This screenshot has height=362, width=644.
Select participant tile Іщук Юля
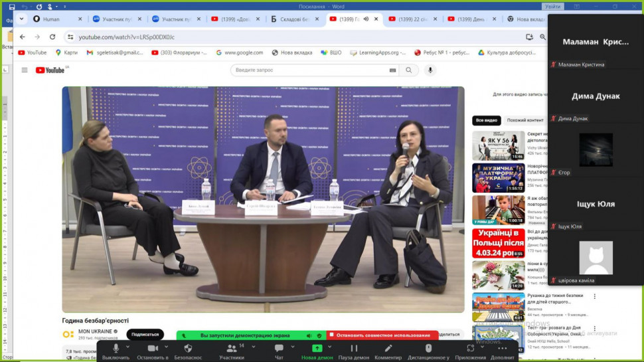[596, 204]
